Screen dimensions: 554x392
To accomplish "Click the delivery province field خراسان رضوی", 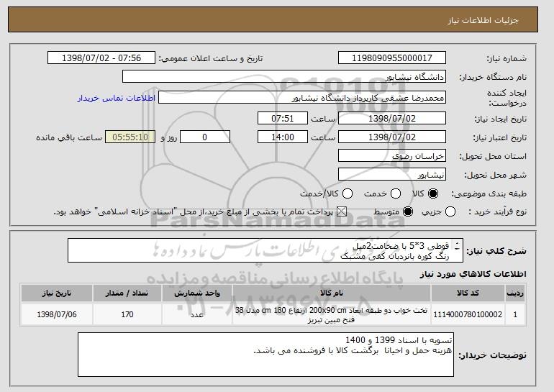I will click(392, 156).
